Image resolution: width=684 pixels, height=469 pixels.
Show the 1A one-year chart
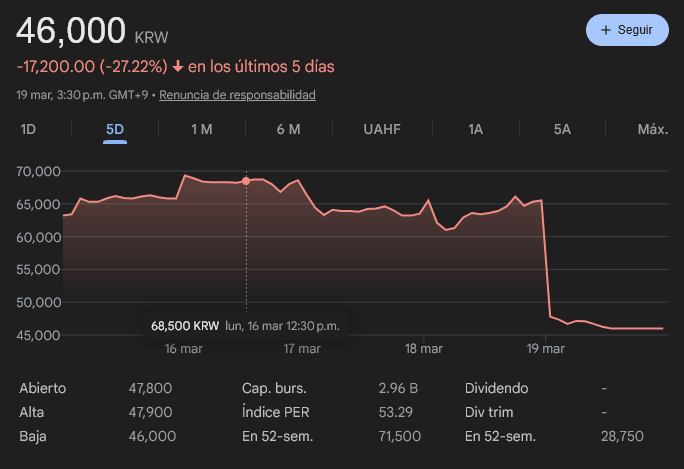(476, 129)
